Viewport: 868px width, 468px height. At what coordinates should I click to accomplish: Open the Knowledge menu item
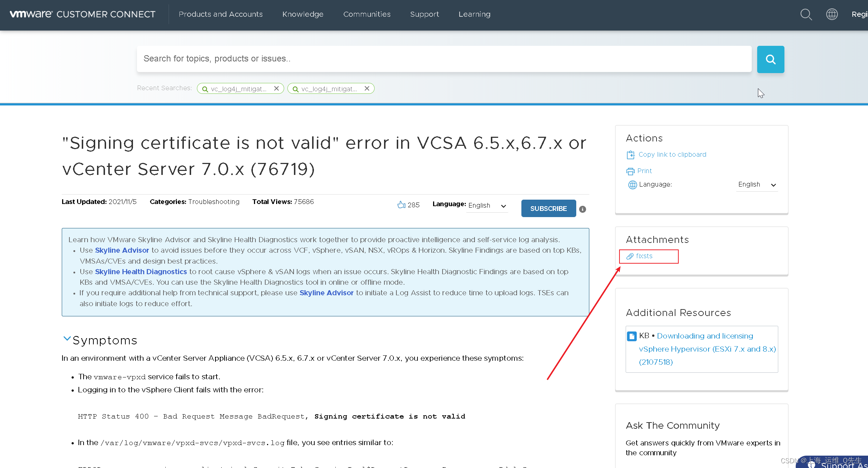pos(303,14)
